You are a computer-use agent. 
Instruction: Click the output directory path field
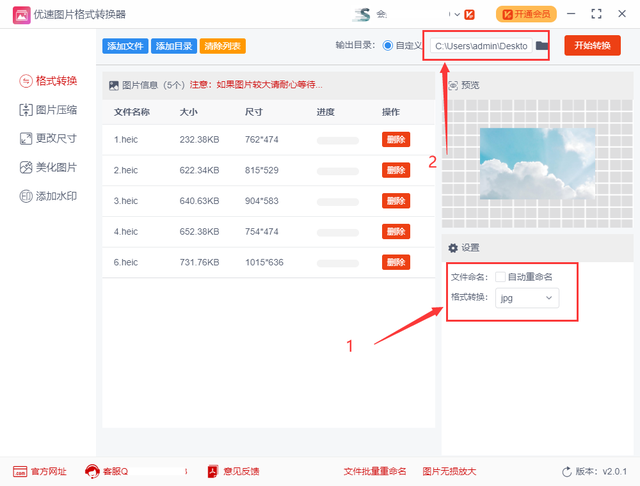pyautogui.click(x=481, y=46)
